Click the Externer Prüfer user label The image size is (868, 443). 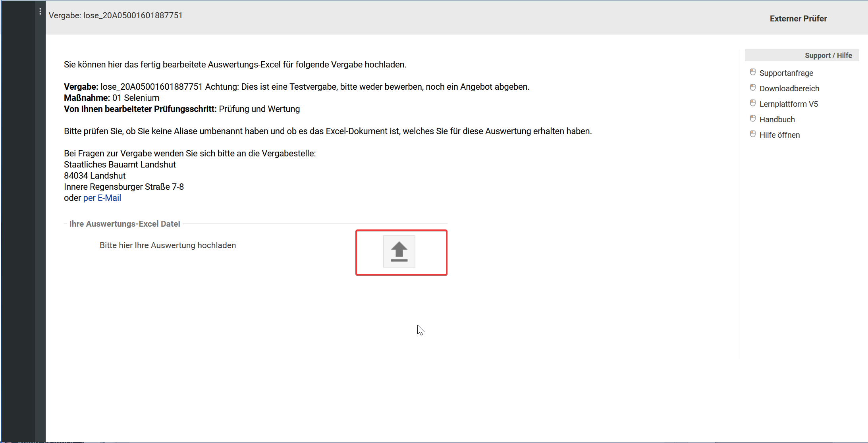798,19
